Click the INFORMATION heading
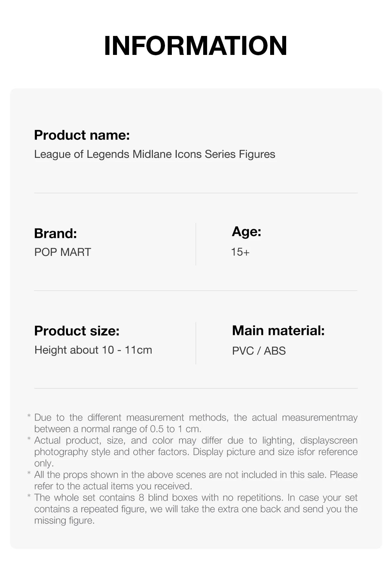 [195, 46]
